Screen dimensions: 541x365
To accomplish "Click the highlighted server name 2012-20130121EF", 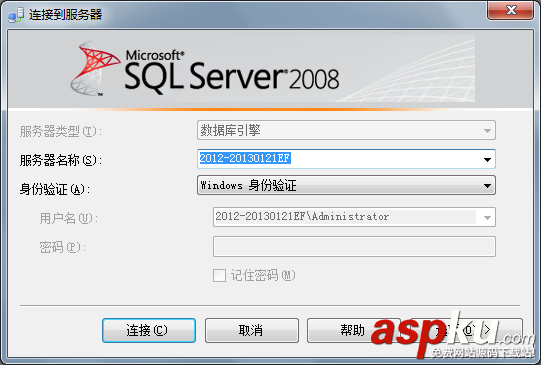I will pos(245,158).
